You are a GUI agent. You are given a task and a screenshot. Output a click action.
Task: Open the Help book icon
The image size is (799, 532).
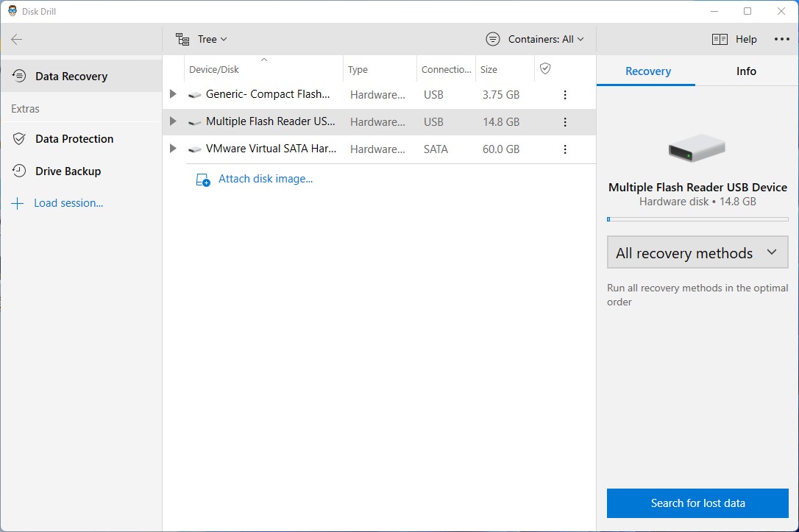(720, 39)
